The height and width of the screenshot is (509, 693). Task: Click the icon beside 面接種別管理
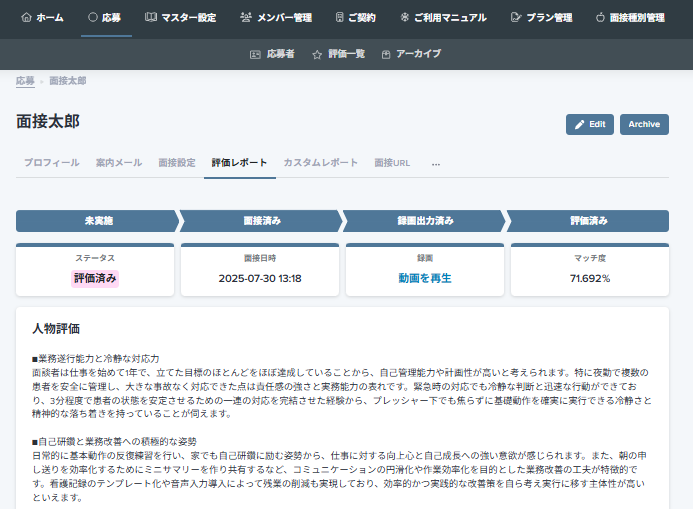[600, 17]
